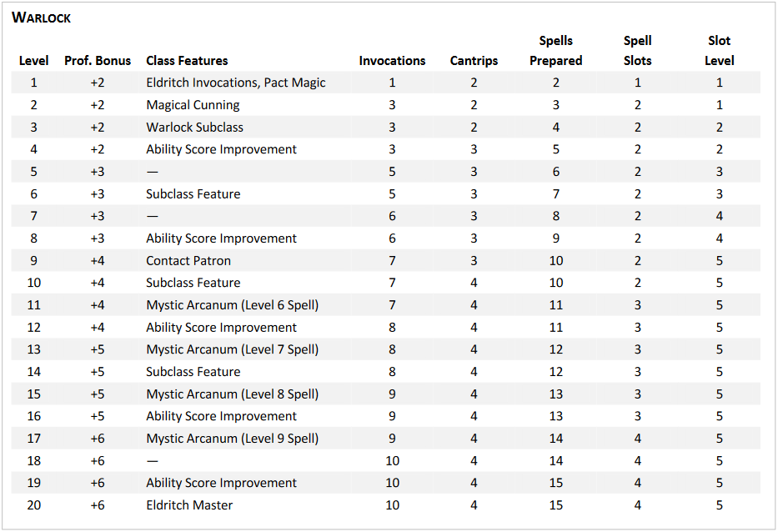Select Mystic Arcanum (Level 8 Spell) entry
778x532 pixels.
pos(233,394)
